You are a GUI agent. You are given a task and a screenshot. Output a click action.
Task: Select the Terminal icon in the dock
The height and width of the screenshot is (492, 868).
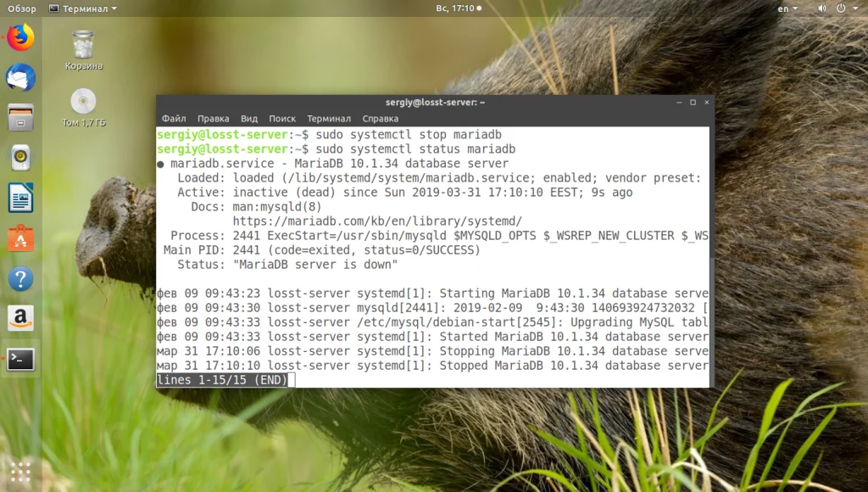[x=20, y=359]
